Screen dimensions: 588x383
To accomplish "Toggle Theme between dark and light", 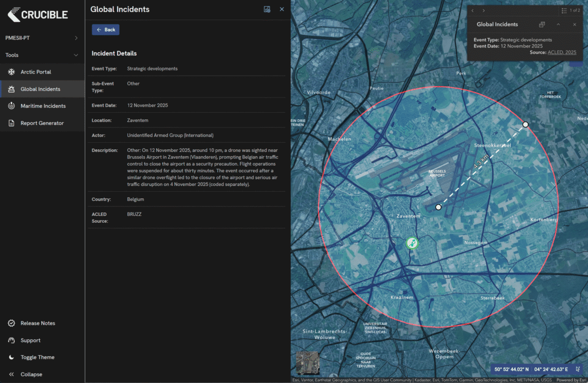I will point(37,357).
